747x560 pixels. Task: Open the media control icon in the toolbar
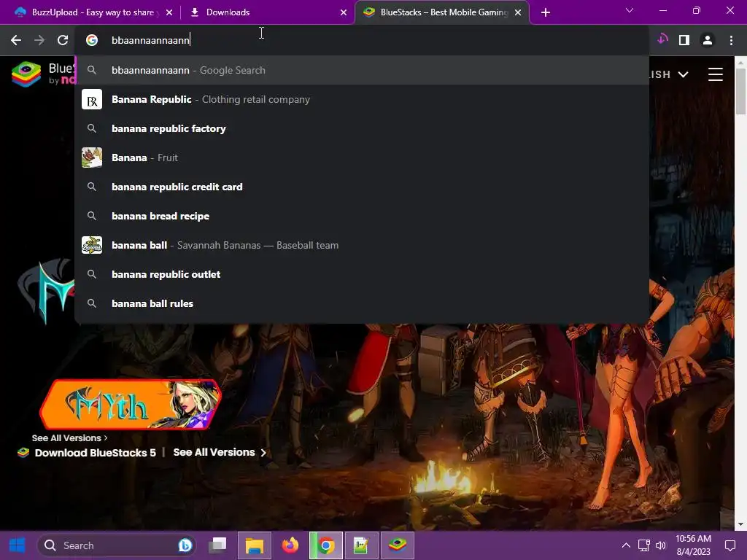point(662,39)
